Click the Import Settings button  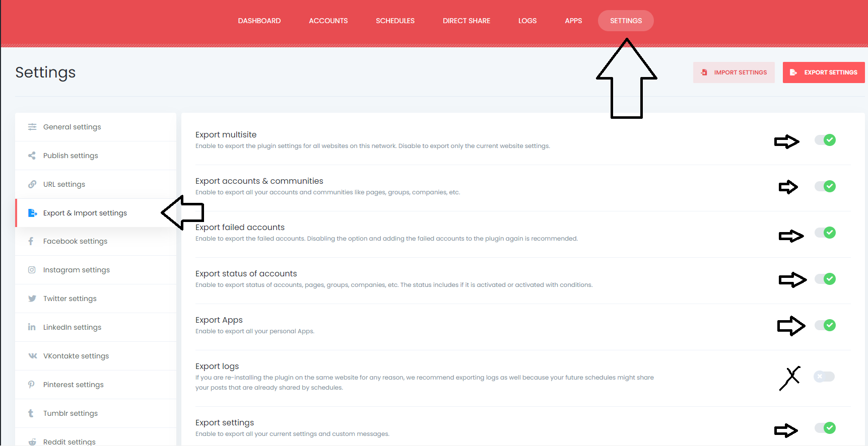[x=733, y=72]
